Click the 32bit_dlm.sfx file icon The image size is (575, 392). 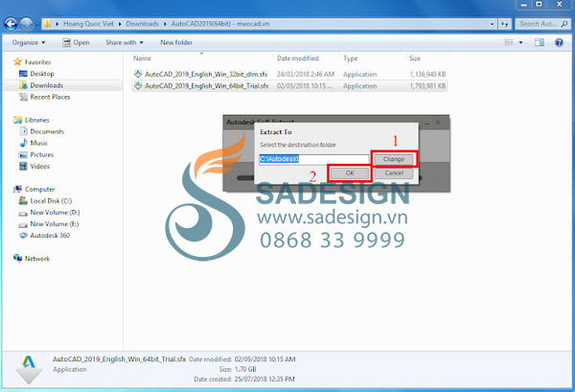tap(138, 74)
